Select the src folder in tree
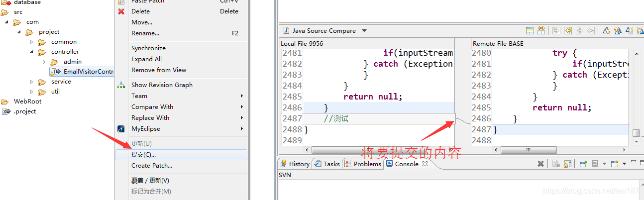This screenshot has height=200, width=644. click(12, 12)
